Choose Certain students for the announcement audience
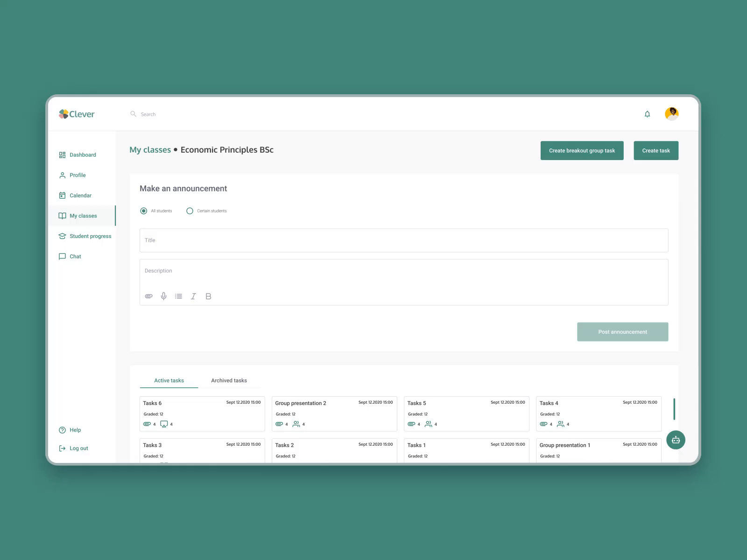The width and height of the screenshot is (747, 560). 190,210
